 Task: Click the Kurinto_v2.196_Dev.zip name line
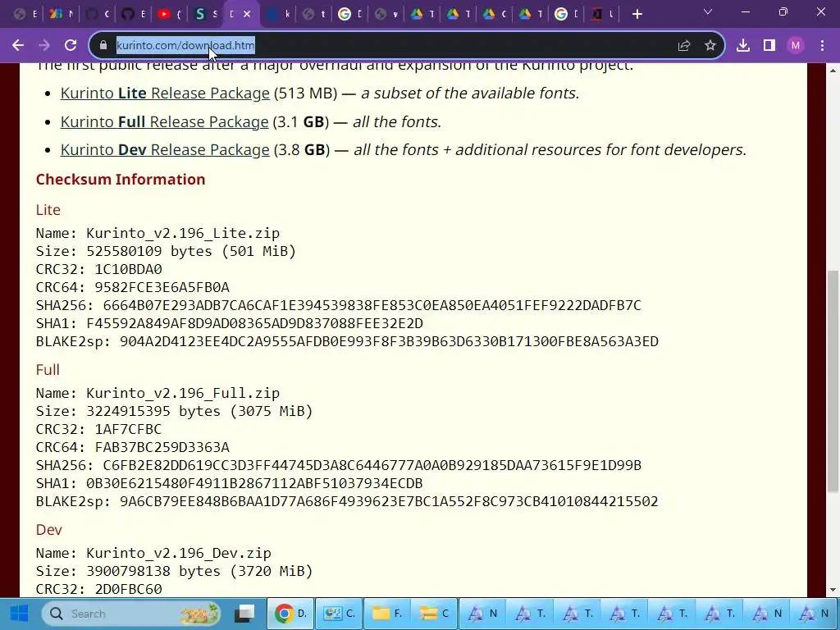point(153,554)
